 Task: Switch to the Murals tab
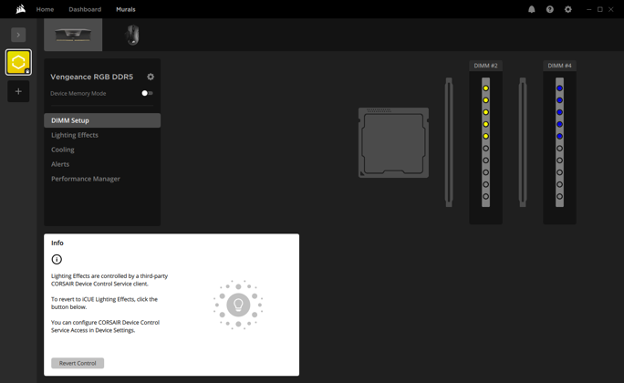click(126, 9)
